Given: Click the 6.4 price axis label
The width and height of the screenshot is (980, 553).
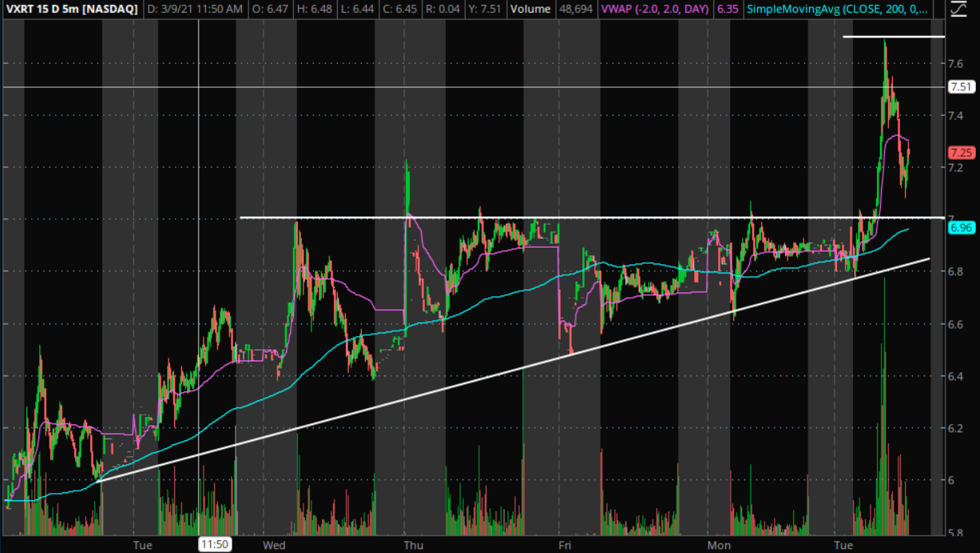Looking at the screenshot, I should click(954, 376).
